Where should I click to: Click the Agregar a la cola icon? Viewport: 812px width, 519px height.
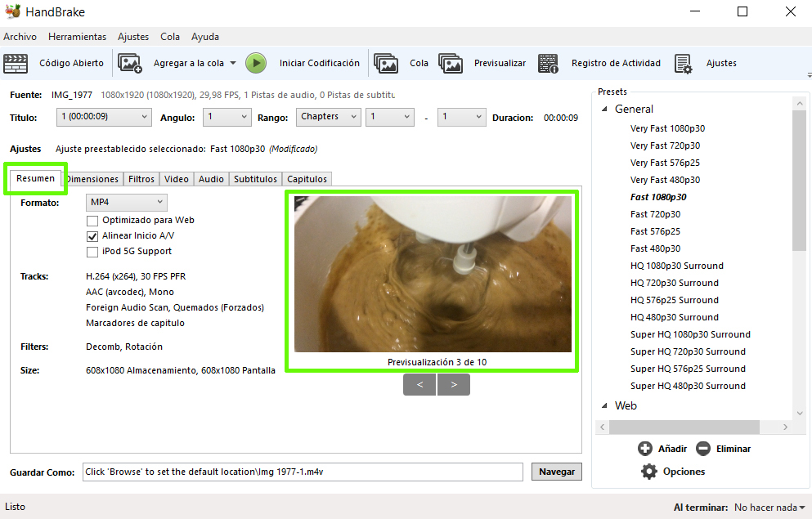click(130, 63)
